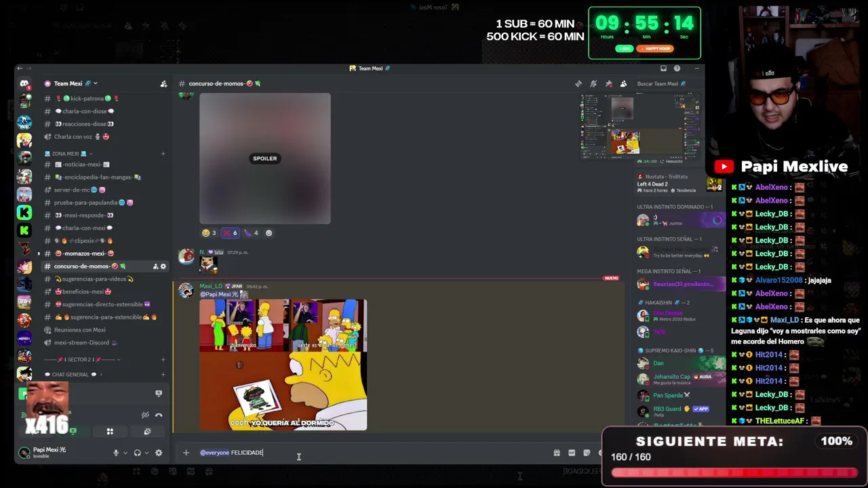
Task: Open the black Kick server icon
Action: 24,230
